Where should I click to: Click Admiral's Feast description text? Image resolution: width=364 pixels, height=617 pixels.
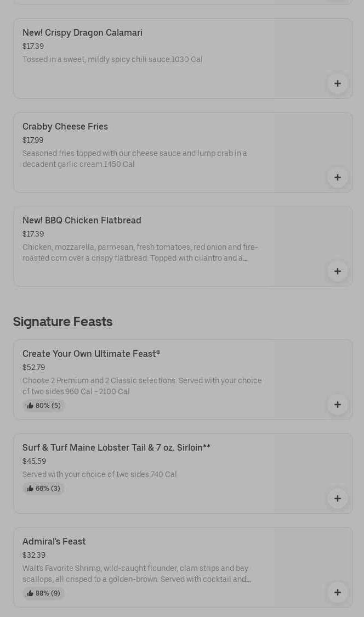(x=136, y=574)
